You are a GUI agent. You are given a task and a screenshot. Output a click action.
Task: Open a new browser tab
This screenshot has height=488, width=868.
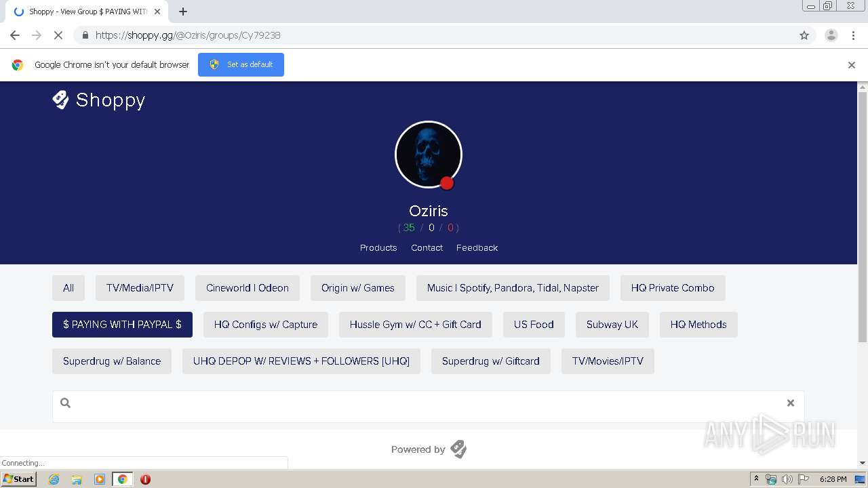coord(183,12)
